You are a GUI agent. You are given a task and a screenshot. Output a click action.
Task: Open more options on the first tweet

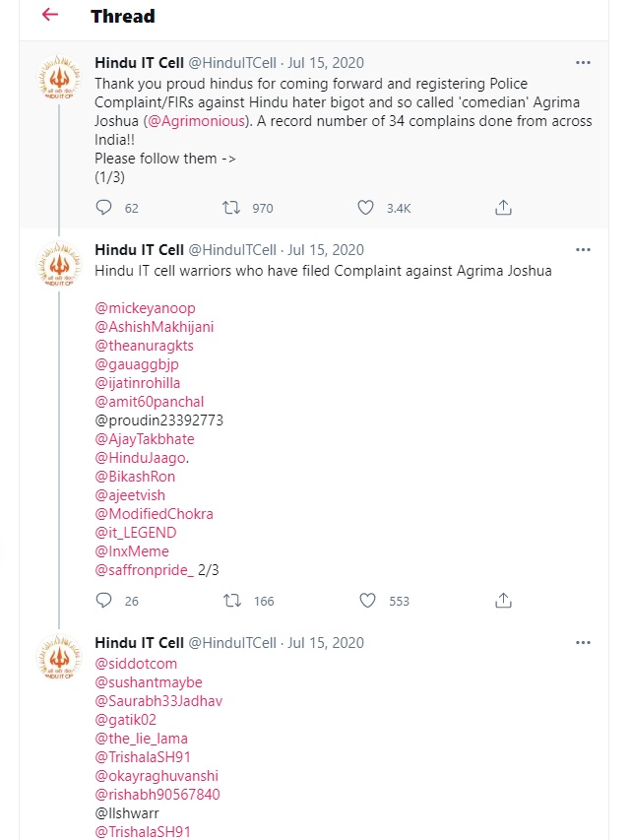[583, 62]
